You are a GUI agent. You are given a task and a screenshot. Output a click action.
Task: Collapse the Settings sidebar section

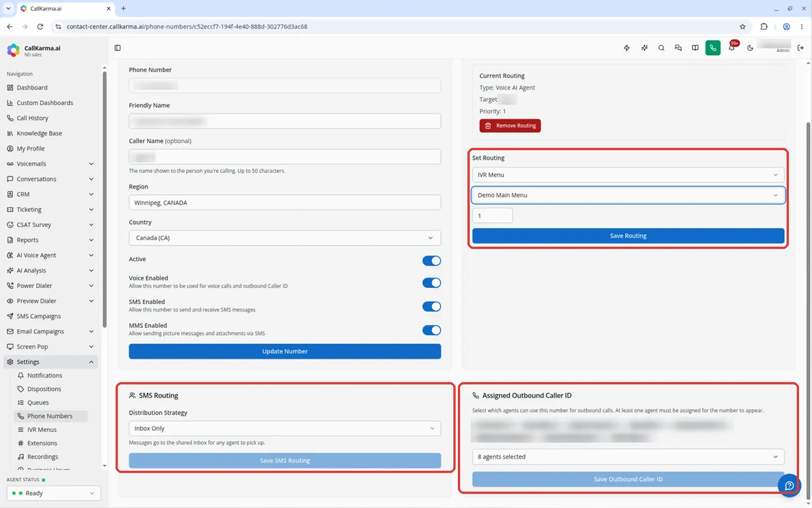coord(50,362)
